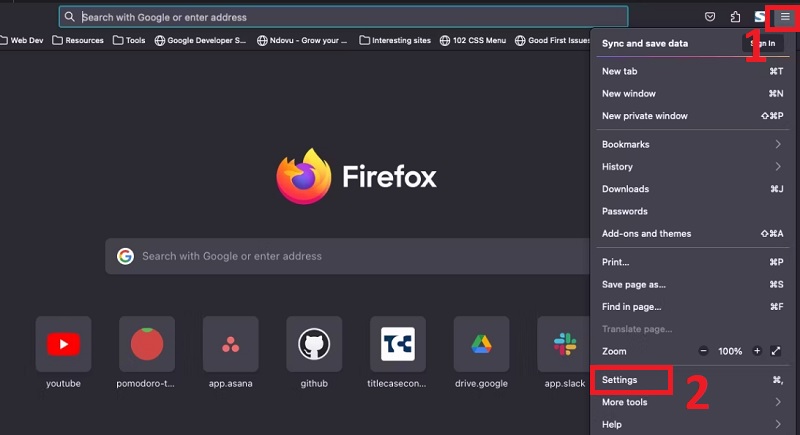Image resolution: width=800 pixels, height=435 pixels.
Task: Expand the More tools submenu
Action: coord(690,402)
